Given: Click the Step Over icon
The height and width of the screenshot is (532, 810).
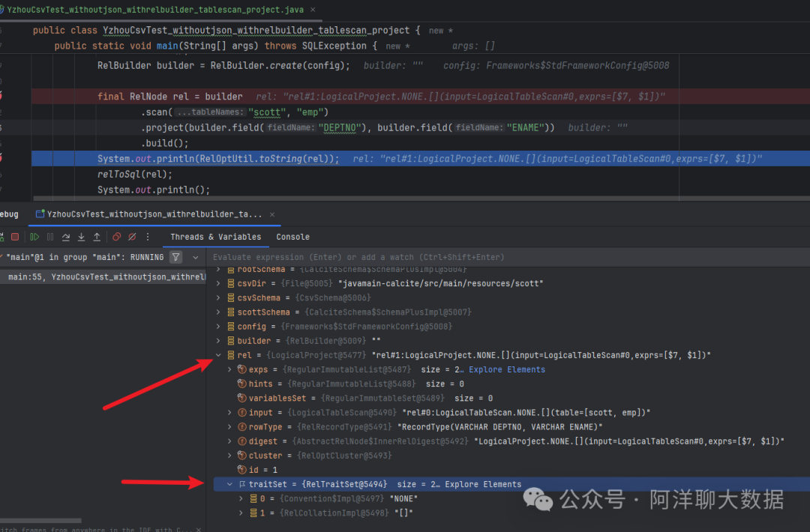Looking at the screenshot, I should [x=66, y=237].
